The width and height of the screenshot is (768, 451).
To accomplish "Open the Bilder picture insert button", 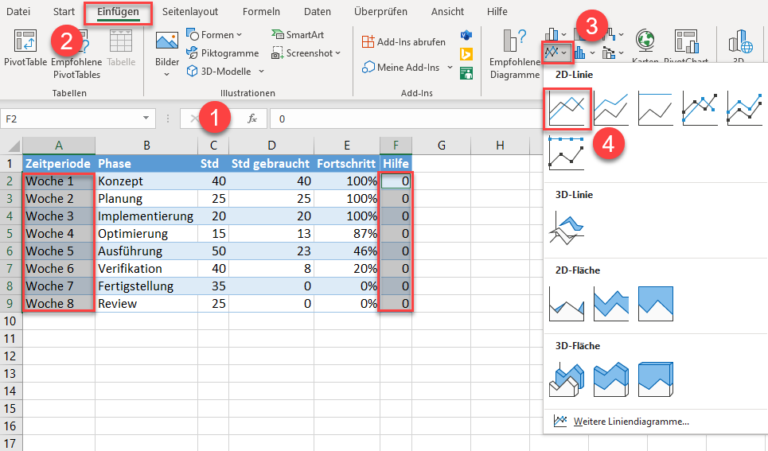I will [167, 54].
